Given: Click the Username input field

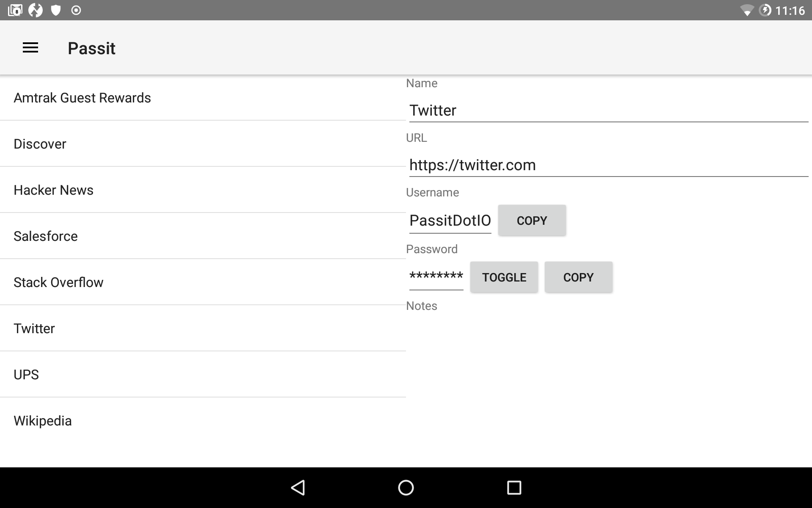Looking at the screenshot, I should click(x=450, y=220).
